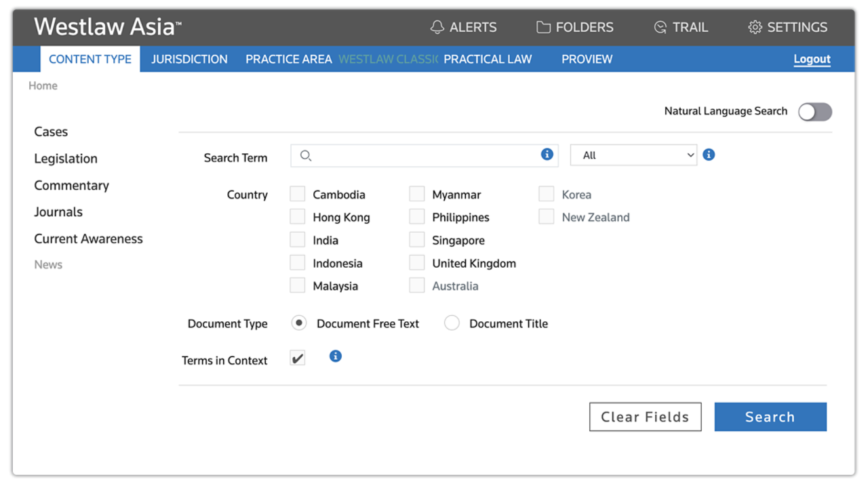
Task: Open Settings via the gear icon
Action: coord(755,27)
